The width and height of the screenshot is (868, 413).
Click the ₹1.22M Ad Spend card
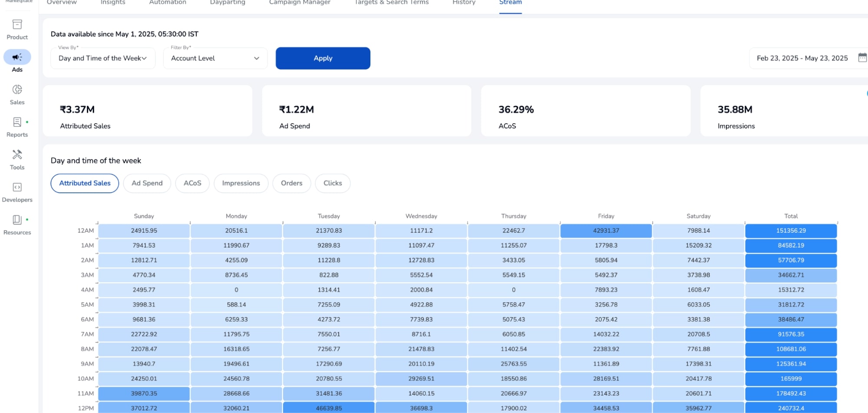(x=366, y=111)
